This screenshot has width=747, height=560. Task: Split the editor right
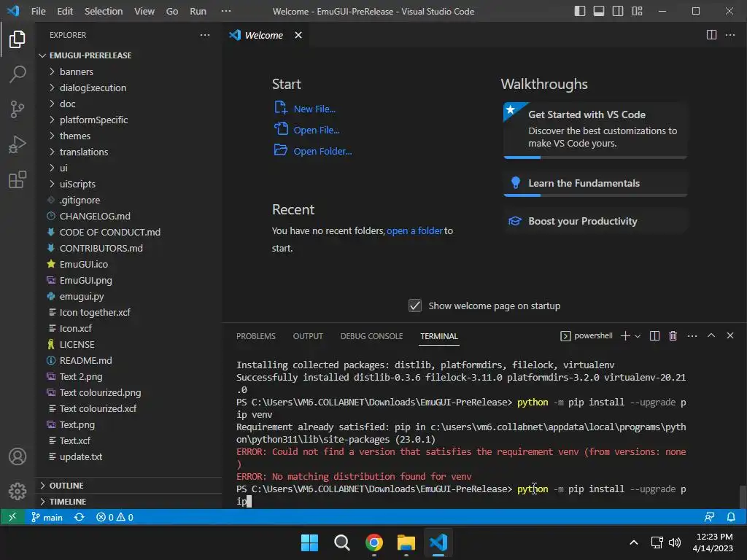coord(711,35)
